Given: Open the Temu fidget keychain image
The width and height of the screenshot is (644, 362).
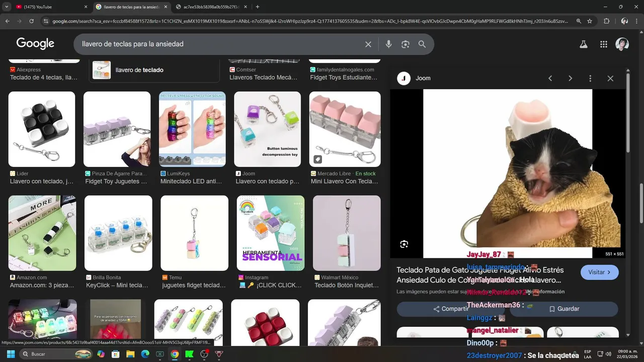Looking at the screenshot, I should [x=194, y=233].
